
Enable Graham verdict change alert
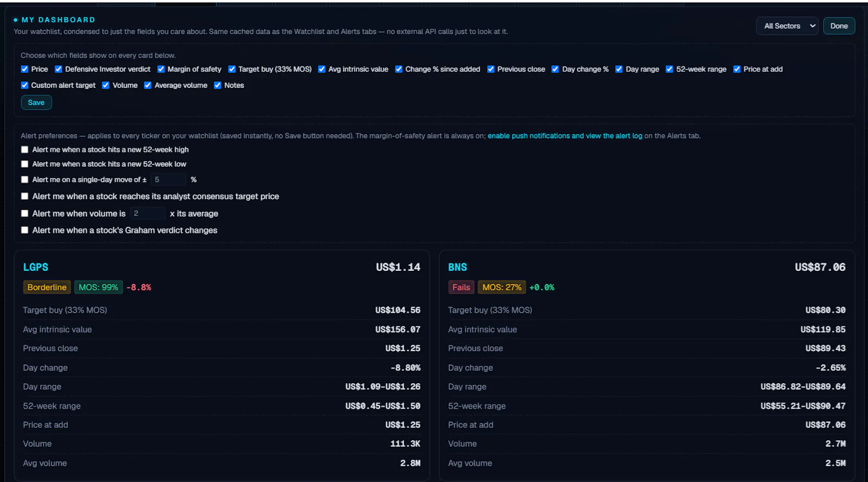tap(24, 230)
